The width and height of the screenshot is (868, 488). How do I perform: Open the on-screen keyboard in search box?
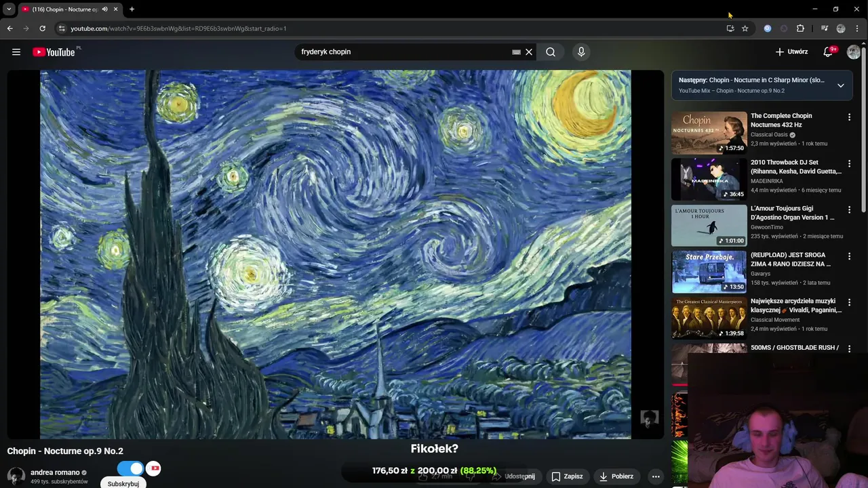(x=516, y=52)
